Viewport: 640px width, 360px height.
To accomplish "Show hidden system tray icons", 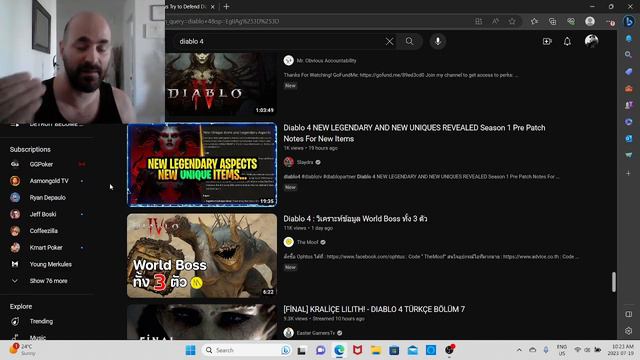I will 519,350.
